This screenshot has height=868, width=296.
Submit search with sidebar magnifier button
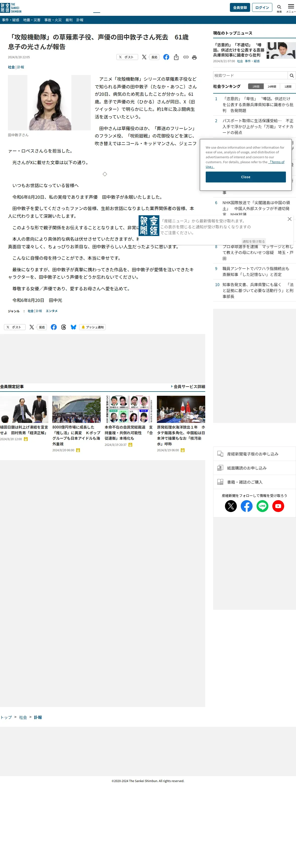(292, 76)
